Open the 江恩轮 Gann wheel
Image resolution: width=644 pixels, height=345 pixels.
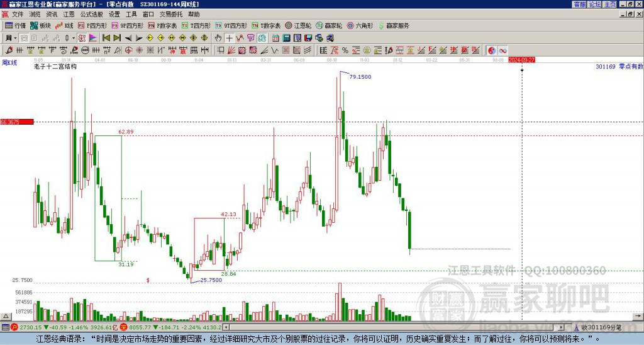pyautogui.click(x=298, y=25)
